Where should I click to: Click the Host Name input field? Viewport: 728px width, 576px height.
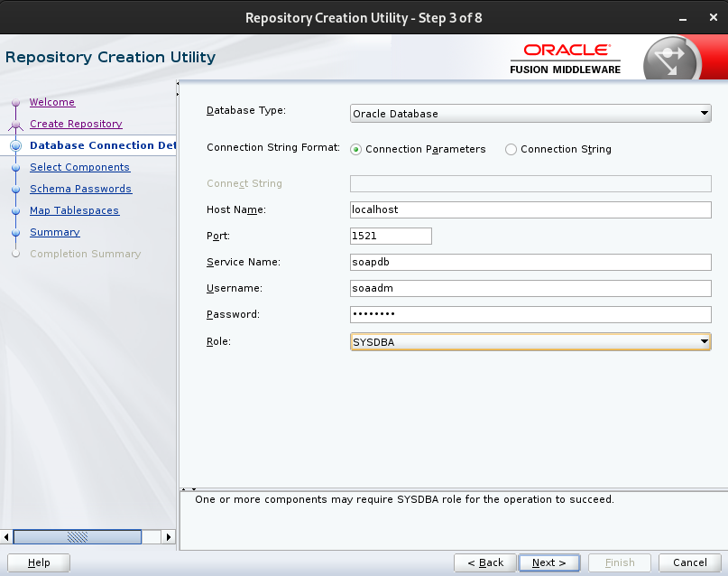click(x=530, y=209)
